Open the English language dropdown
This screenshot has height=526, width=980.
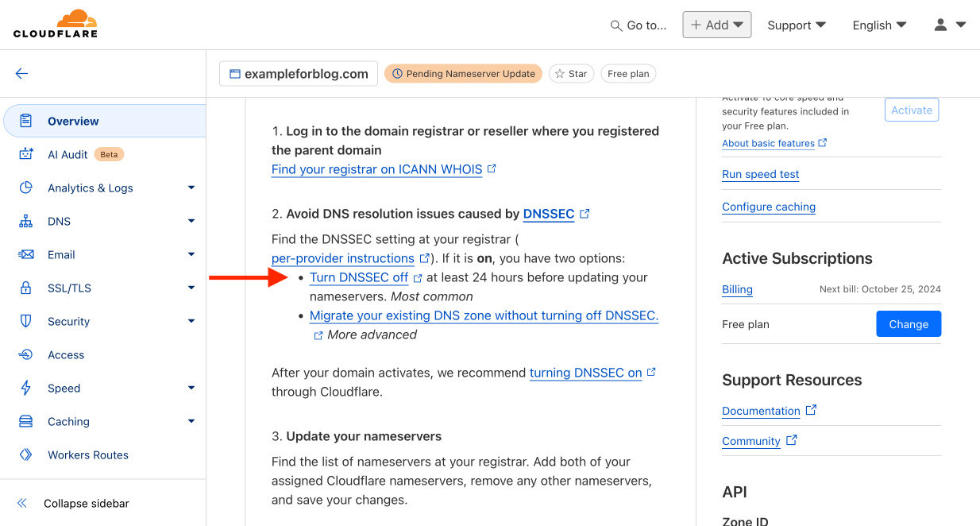(879, 25)
